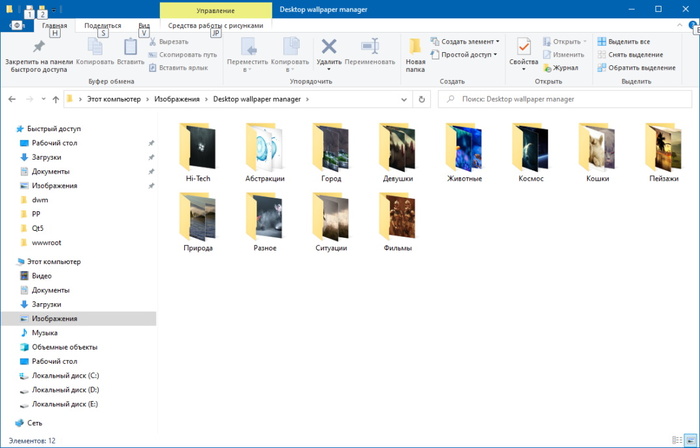700x448 pixels.
Task: Click Скопировать путь in the clipboard group
Action: (x=183, y=55)
